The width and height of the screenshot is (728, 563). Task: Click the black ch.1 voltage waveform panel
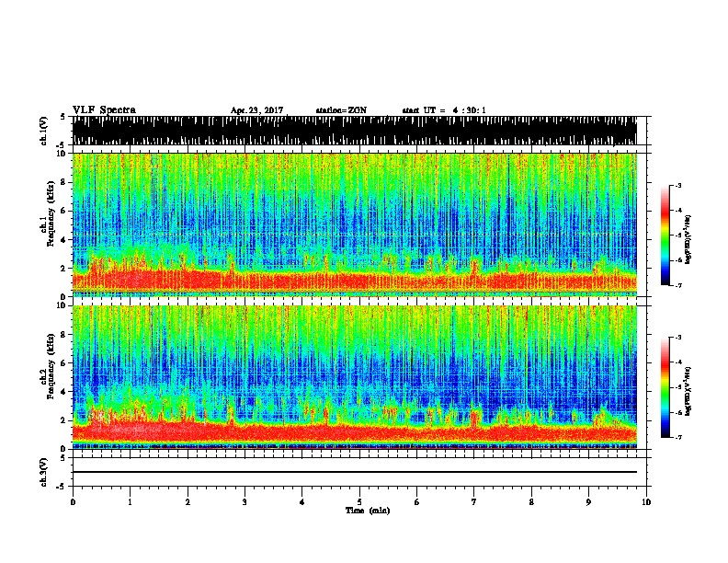click(355, 131)
